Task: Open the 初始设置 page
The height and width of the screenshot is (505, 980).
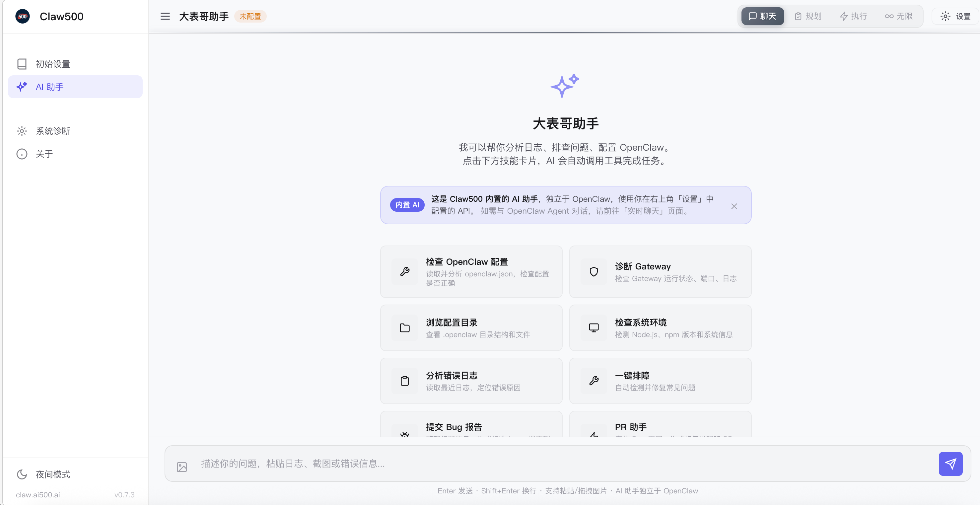Action: (x=52, y=64)
